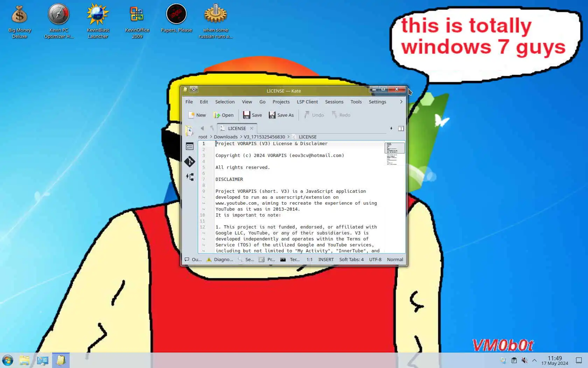Open the Output panel in the status bar
Image resolution: width=588 pixels, height=368 pixels.
193,259
